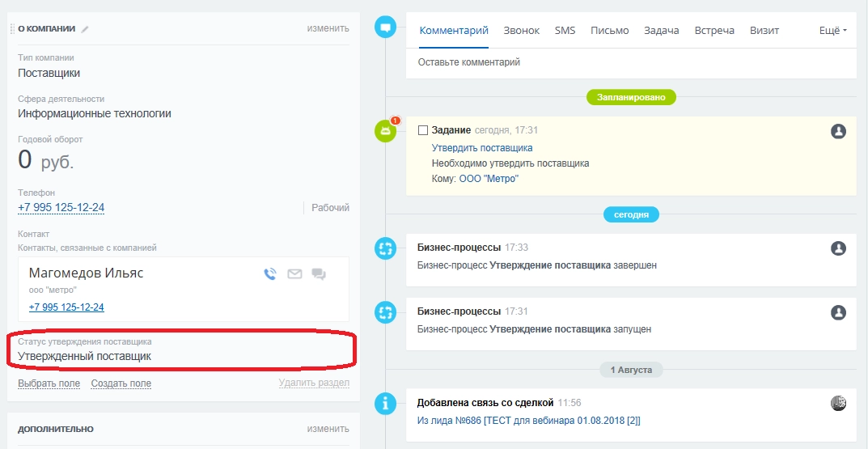Image resolution: width=868 pixels, height=449 pixels.
Task: Open user avatar on Задание card
Action: [x=839, y=131]
